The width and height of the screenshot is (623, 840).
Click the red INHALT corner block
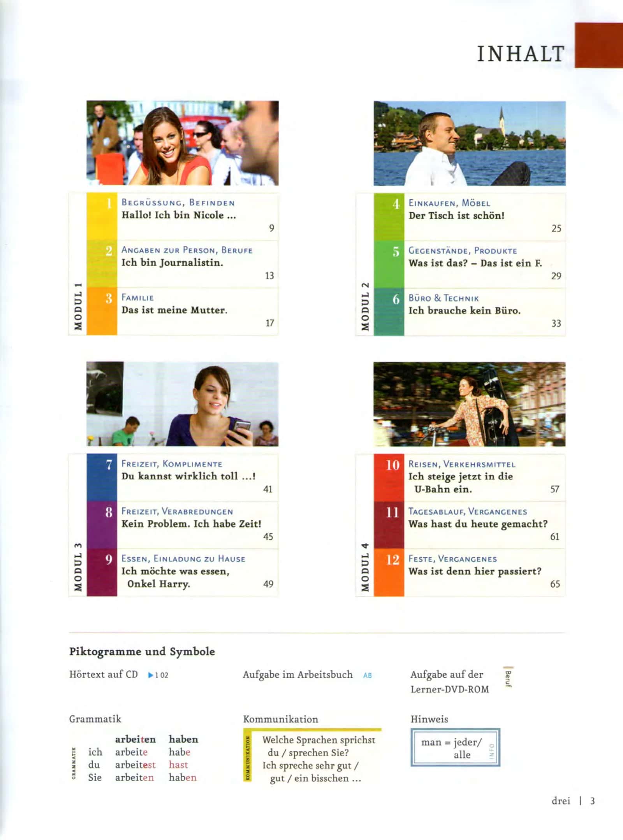point(599,45)
